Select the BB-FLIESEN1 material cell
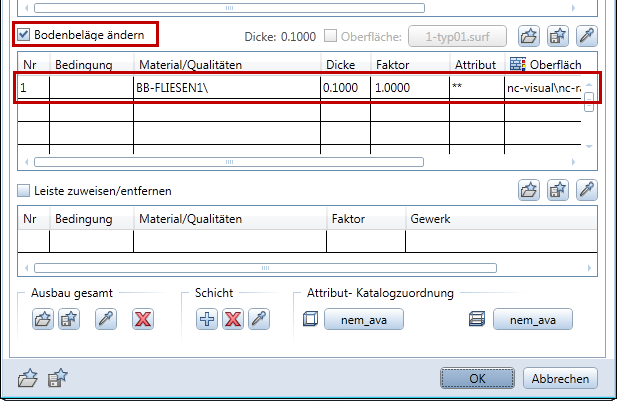Viewport: 617px width, 401px height. point(226,88)
